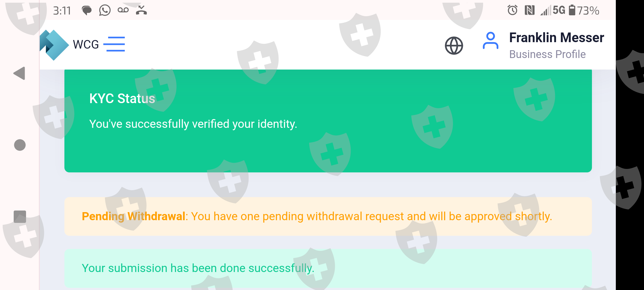Click the Business Profile label
The image size is (644, 290).
click(547, 54)
